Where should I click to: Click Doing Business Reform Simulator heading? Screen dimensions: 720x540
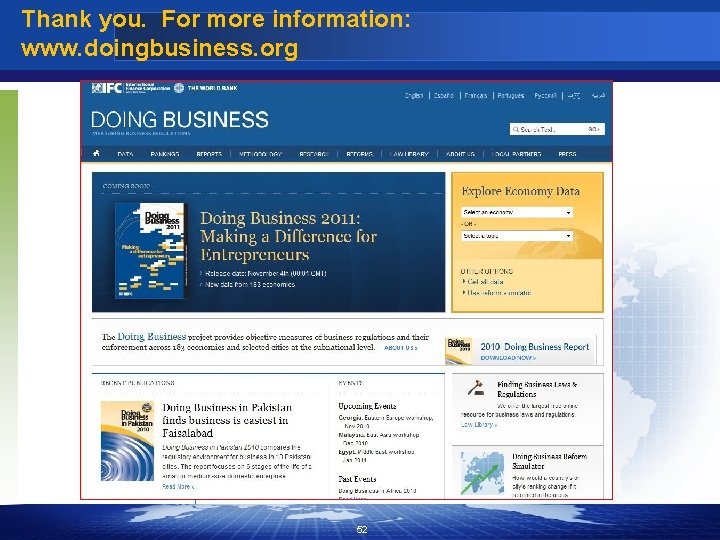(x=550, y=461)
